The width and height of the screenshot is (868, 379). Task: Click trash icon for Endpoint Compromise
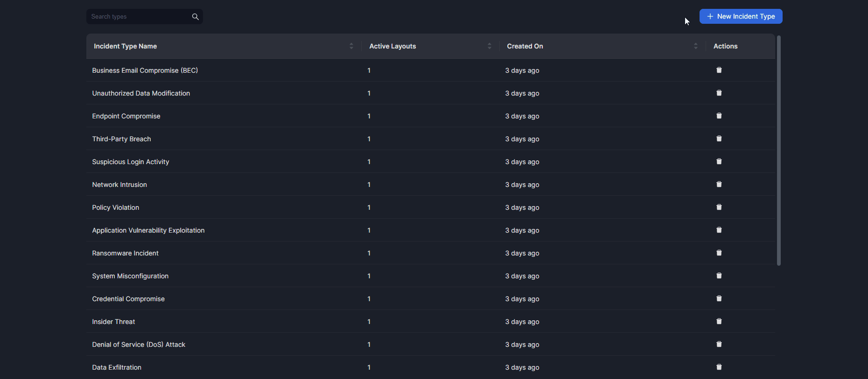719,116
